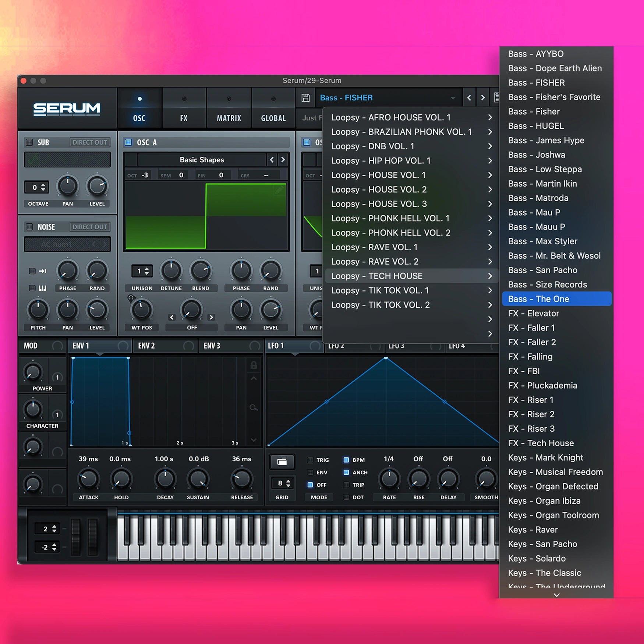The image size is (644, 644).
Task: Click NOISE DIRECT OUT button
Action: point(90,227)
